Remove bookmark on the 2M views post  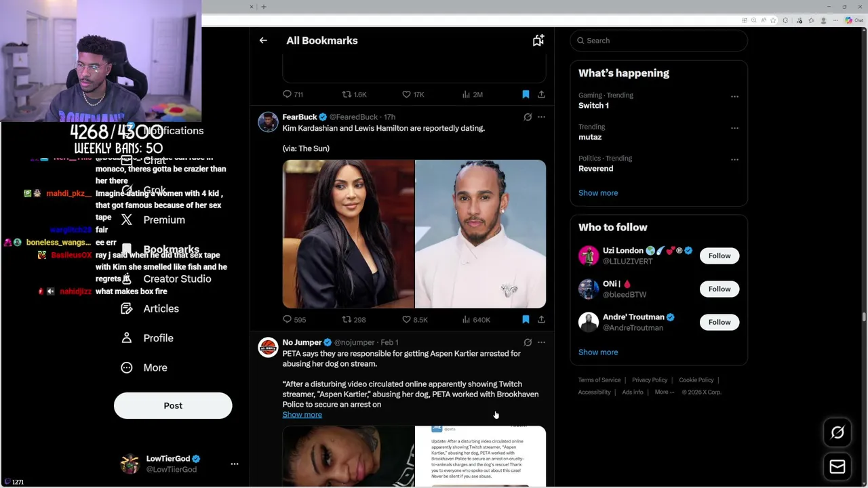coord(526,94)
